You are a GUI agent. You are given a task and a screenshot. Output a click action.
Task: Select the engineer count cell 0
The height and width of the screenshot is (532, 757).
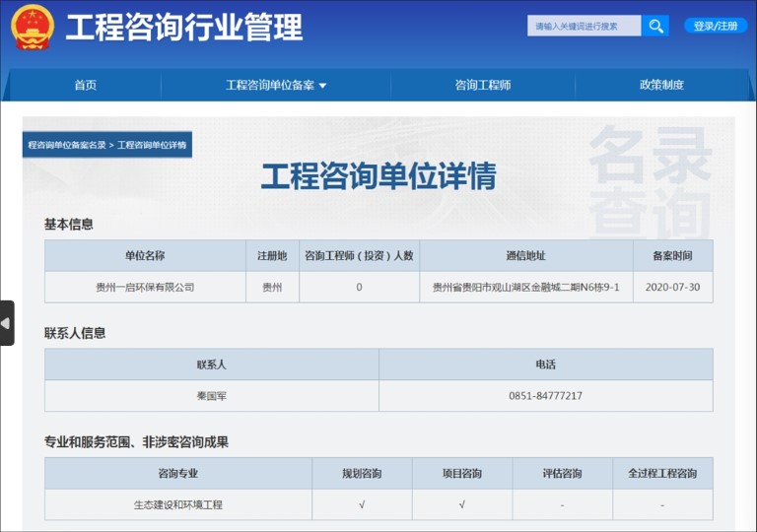(359, 288)
